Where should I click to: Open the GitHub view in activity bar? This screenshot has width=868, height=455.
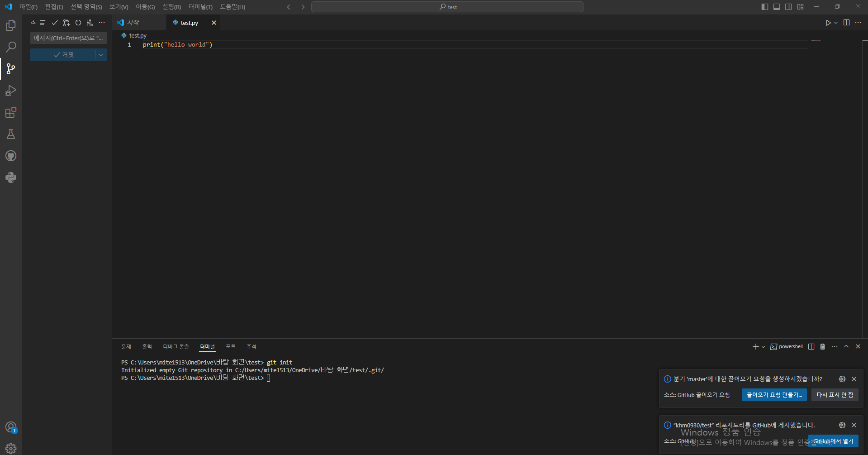click(11, 156)
